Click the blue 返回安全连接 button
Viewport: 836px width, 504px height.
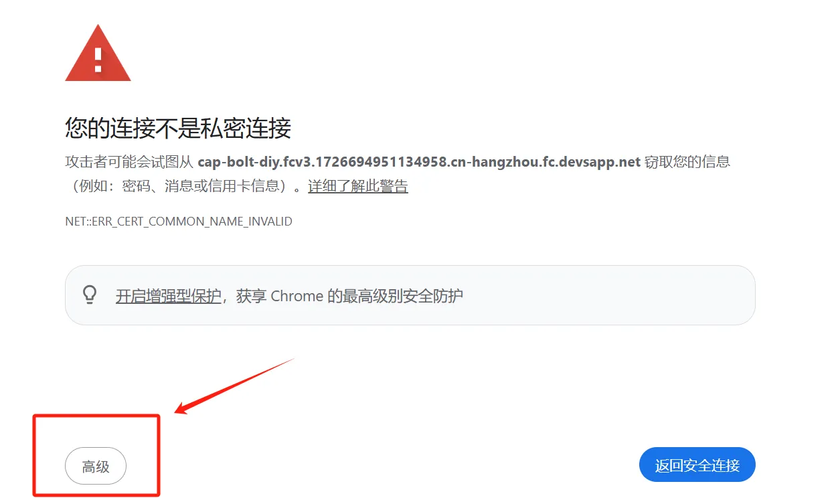click(697, 465)
